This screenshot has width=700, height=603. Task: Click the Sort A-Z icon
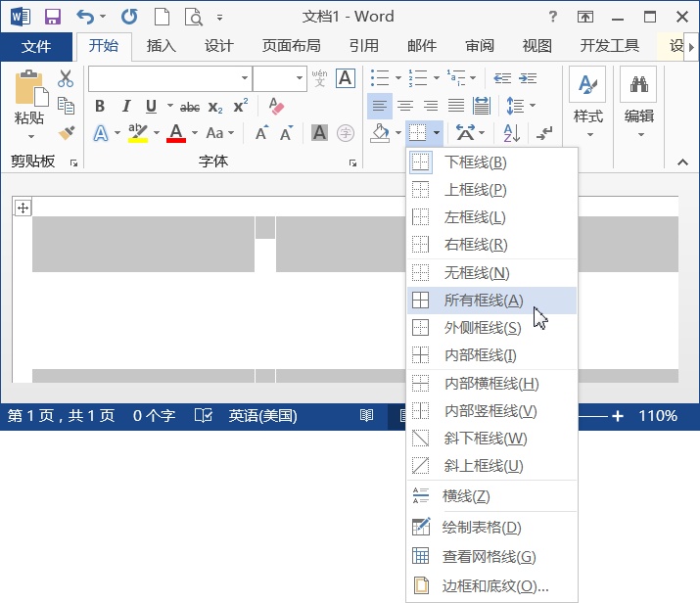[x=511, y=132]
